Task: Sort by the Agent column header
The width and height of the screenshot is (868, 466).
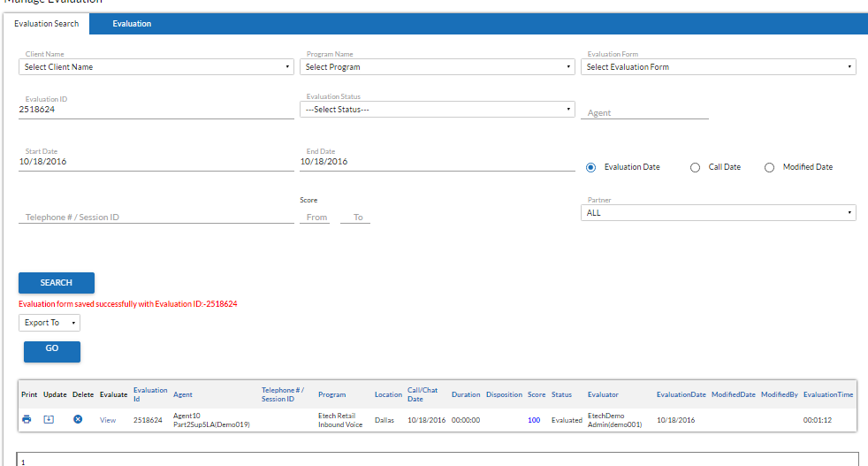Action: coord(183,394)
